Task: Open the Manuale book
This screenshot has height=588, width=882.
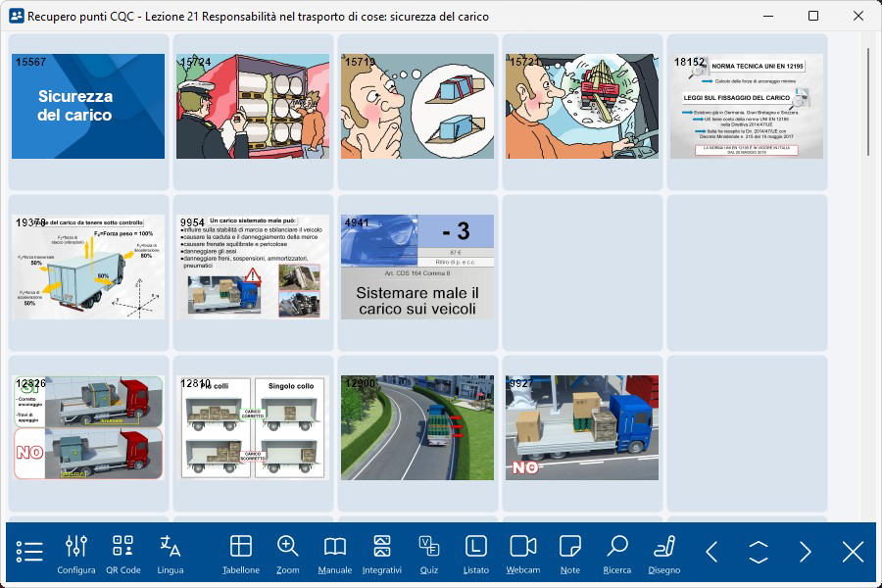Action: pos(335,555)
